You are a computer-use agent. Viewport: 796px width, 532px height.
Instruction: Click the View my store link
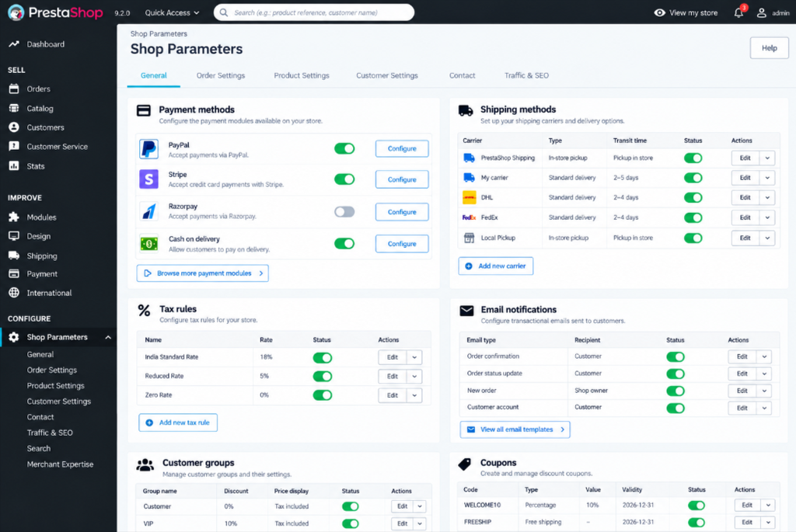(x=686, y=12)
